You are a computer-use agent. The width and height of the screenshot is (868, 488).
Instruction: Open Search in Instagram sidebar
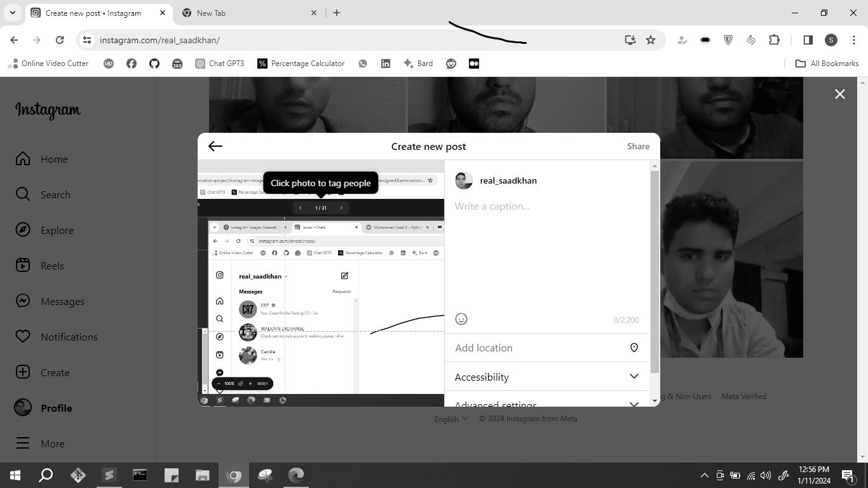tap(43, 194)
